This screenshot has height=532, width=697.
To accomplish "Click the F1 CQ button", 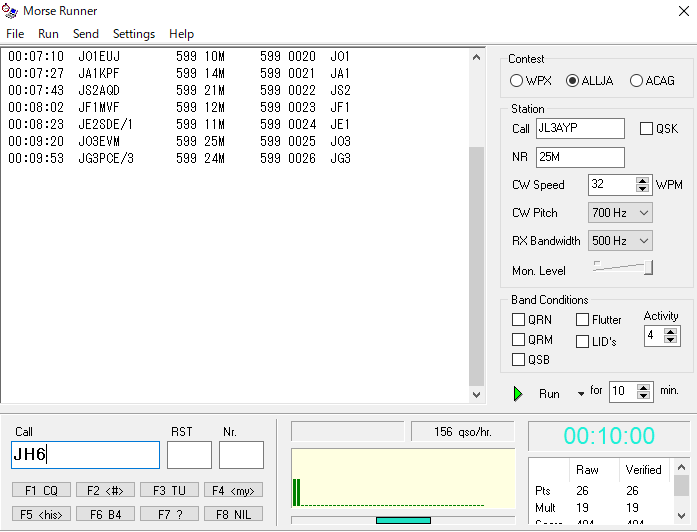I will point(41,490).
